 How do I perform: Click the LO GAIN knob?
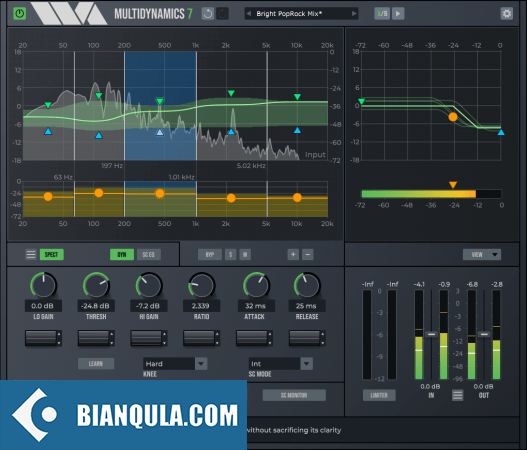pos(43,285)
